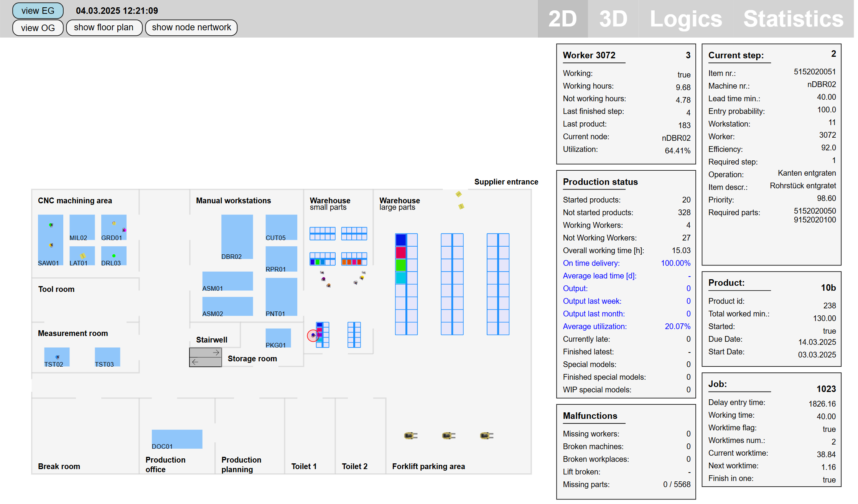Select the PNT01 workstation block
The width and height of the screenshot is (858, 504).
click(x=281, y=297)
